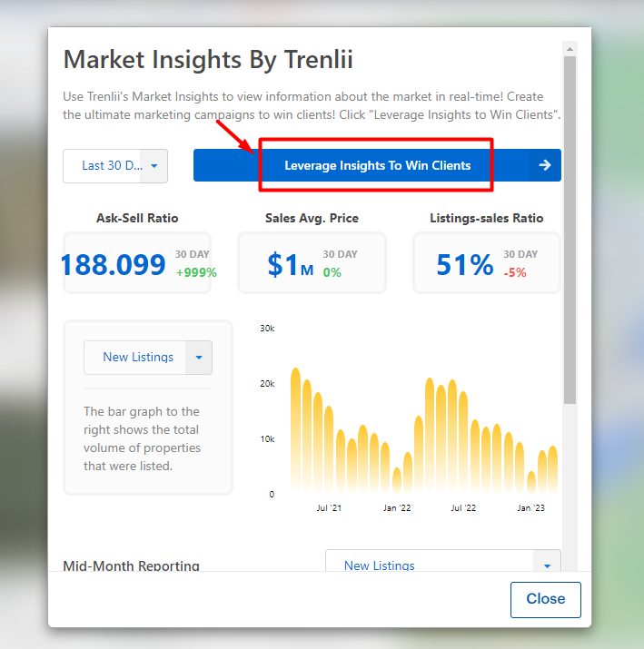Click the Jul '22 axis label
This screenshot has width=644, height=649.
(463, 508)
